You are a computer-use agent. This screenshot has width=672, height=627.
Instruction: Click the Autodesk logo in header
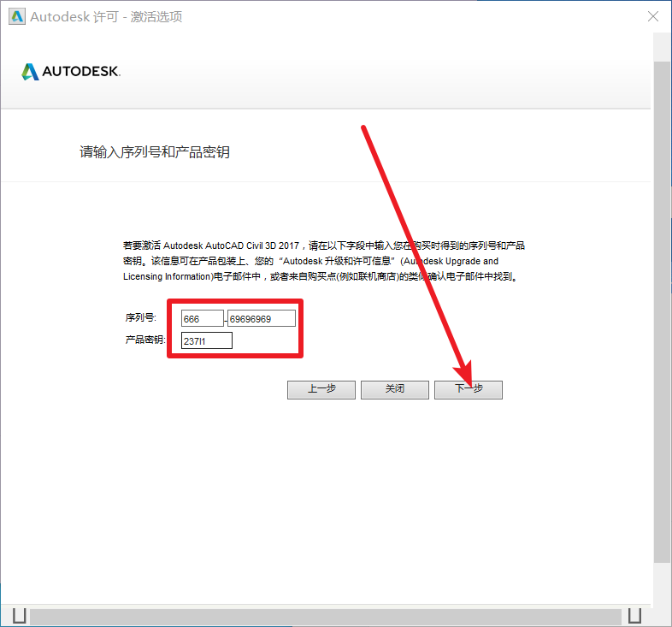(x=71, y=72)
